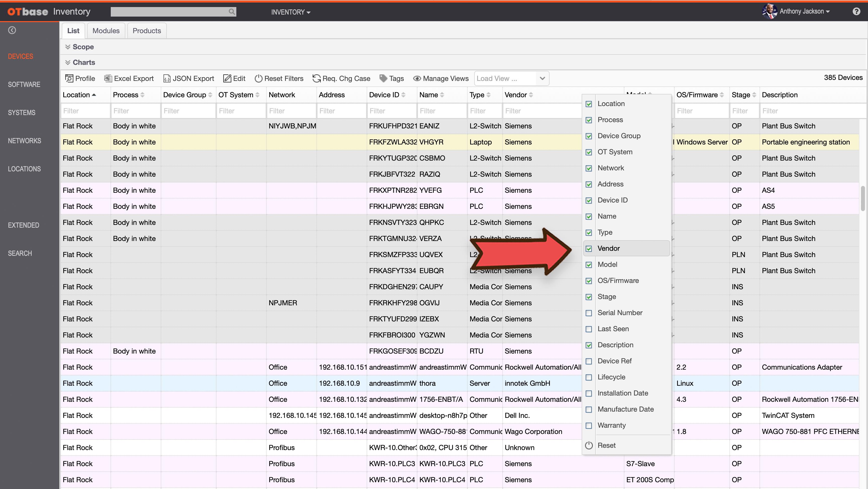Click Type column sort icon
The width and height of the screenshot is (868, 489).
point(488,95)
